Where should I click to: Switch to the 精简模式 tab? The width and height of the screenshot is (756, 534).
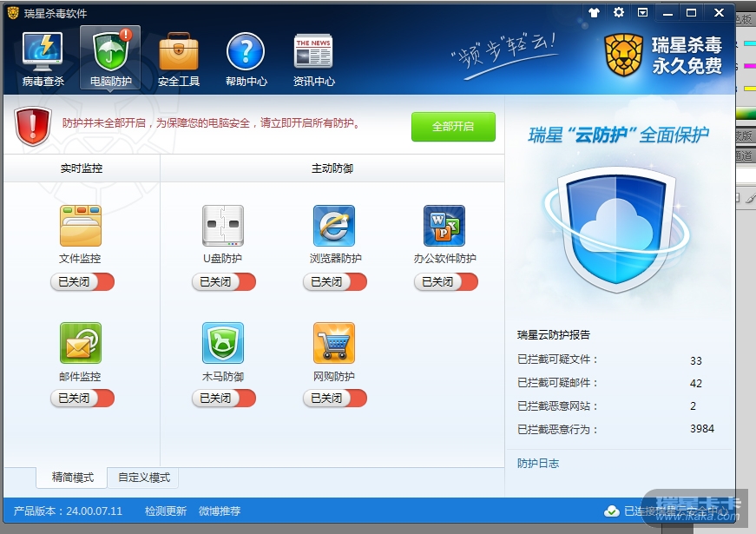72,478
